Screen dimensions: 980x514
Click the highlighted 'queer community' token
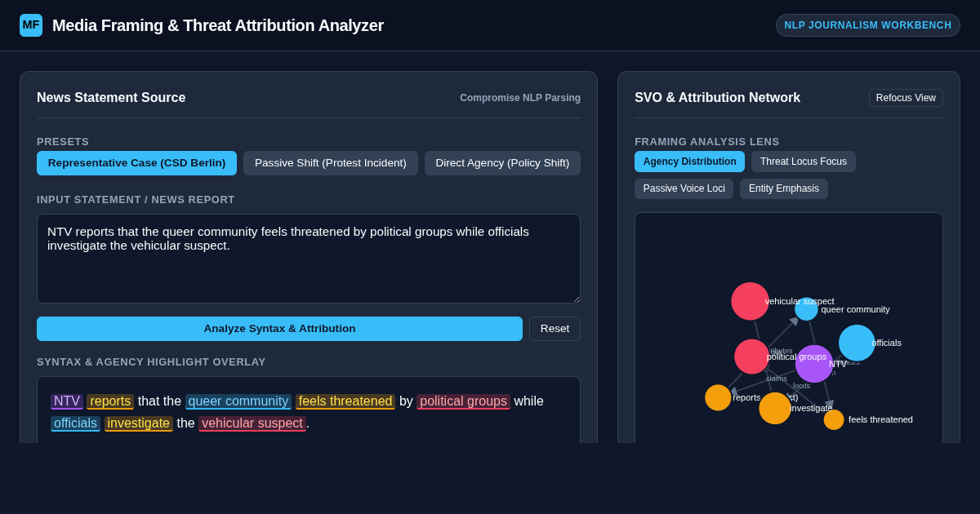[238, 401]
